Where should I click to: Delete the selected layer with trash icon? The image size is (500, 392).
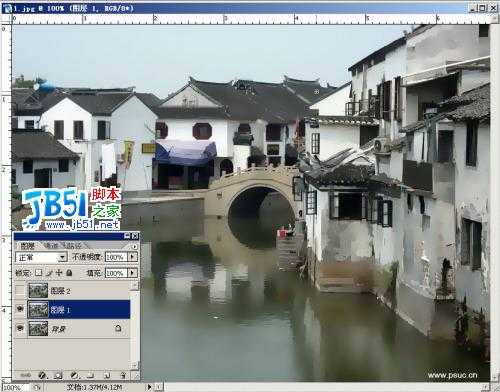(x=123, y=375)
